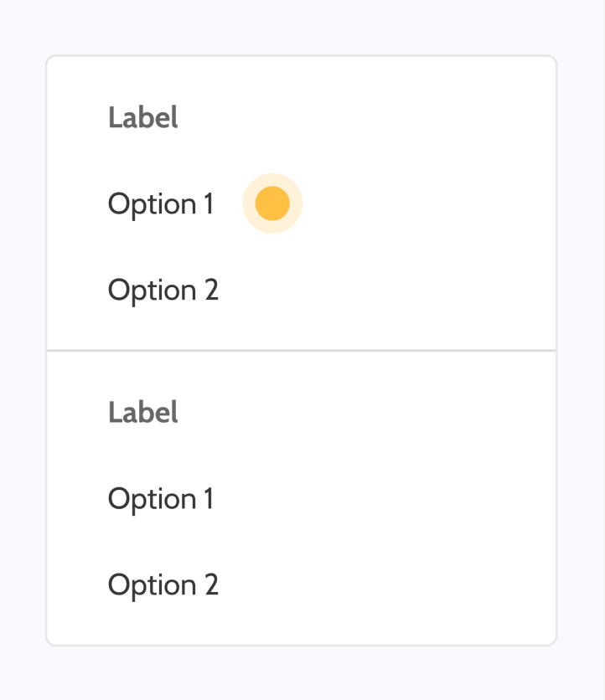The height and width of the screenshot is (700, 605).
Task: Click the Label heading of the lower group
Action: pos(143,413)
